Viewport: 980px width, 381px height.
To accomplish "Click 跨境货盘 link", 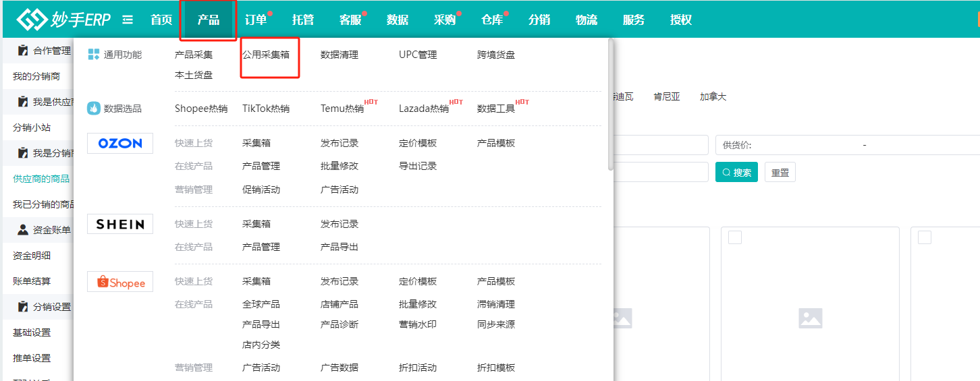I will click(496, 55).
